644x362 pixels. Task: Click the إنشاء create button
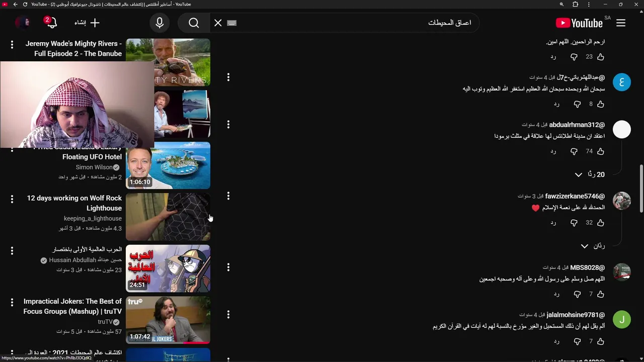coord(88,23)
